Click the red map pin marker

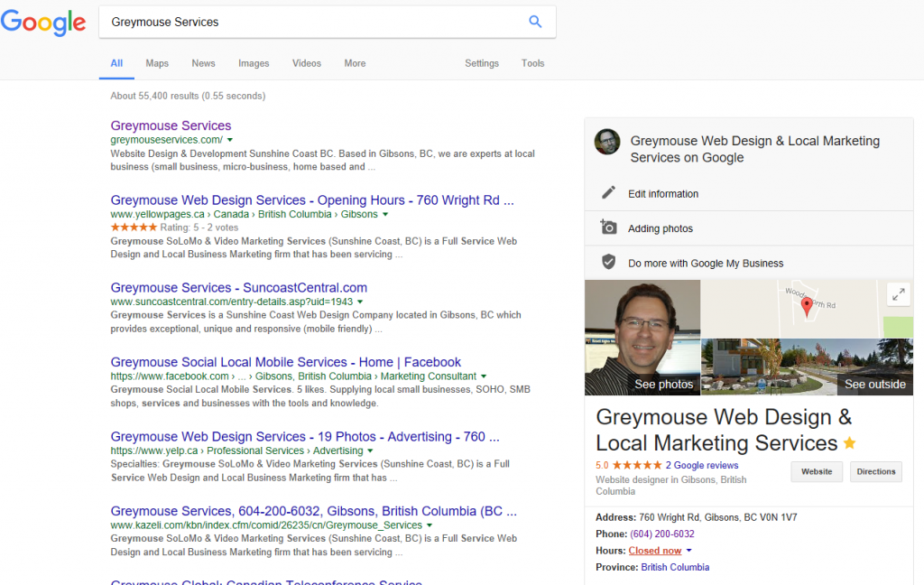pyautogui.click(x=807, y=307)
